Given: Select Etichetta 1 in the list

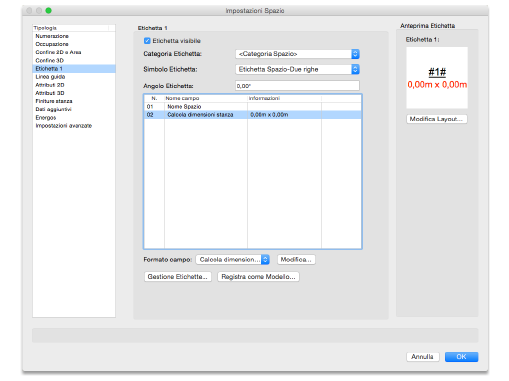Looking at the screenshot, I should tap(74, 69).
